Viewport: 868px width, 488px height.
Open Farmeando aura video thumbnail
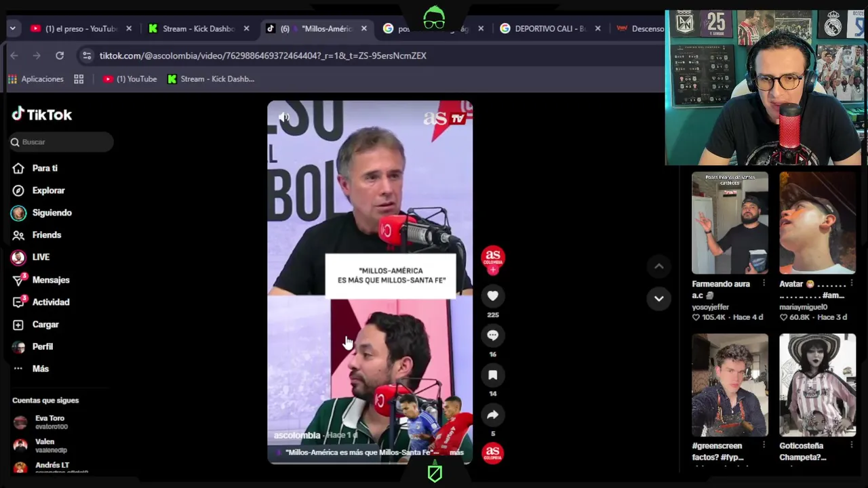tap(730, 223)
